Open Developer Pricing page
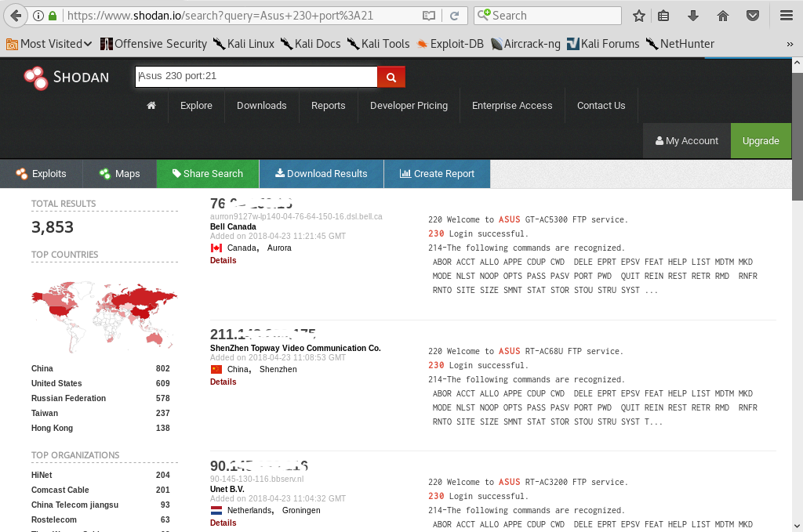 (x=409, y=105)
